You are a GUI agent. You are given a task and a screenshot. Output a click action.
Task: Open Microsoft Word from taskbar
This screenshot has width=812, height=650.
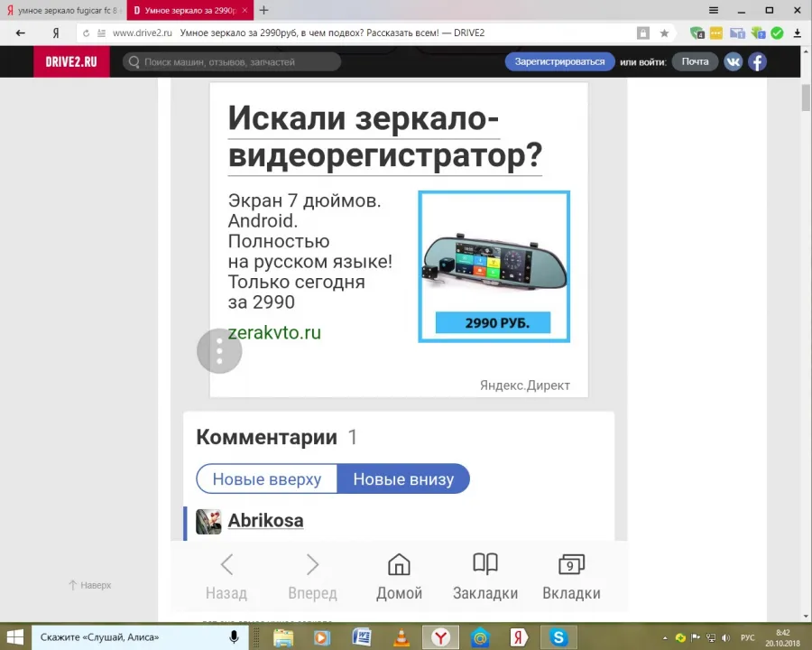coord(362,637)
